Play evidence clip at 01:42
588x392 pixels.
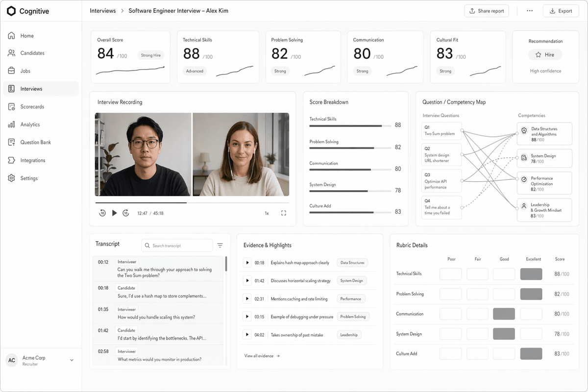[x=247, y=281]
